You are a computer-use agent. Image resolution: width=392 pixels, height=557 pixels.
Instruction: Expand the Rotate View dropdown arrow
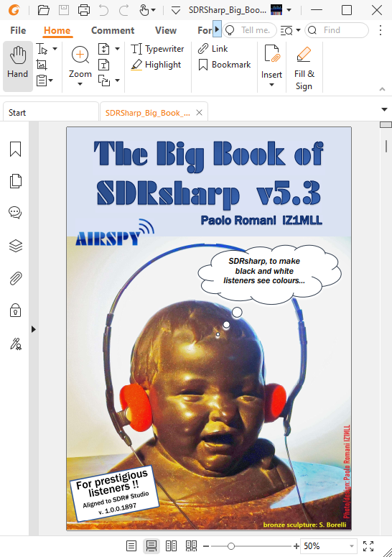click(118, 80)
